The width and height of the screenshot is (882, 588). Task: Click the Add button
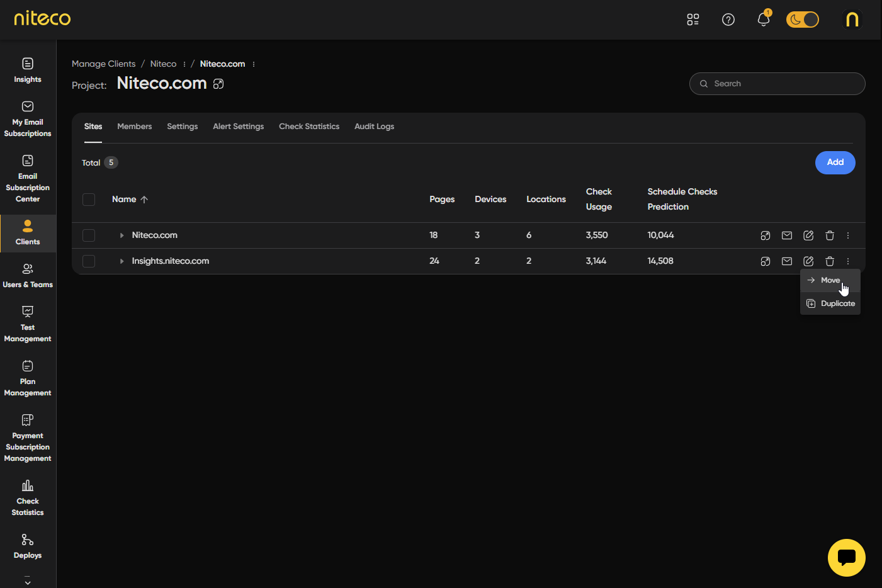pos(835,162)
